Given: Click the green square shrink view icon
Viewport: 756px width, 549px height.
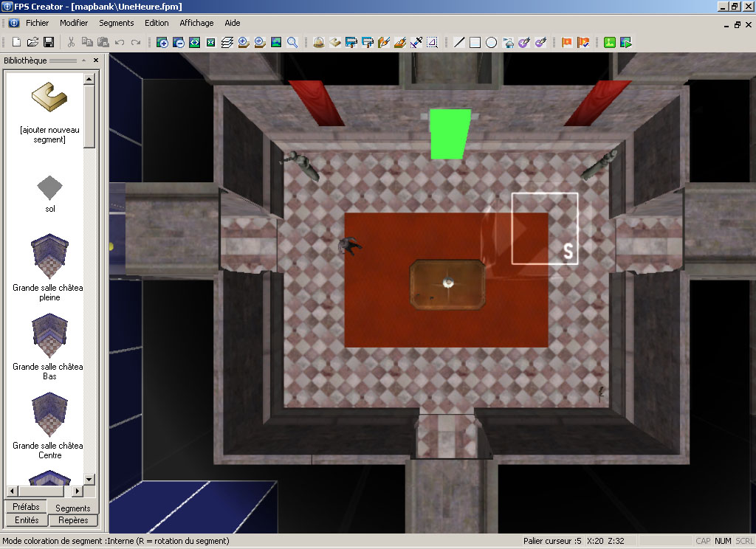Looking at the screenshot, I should 210,42.
